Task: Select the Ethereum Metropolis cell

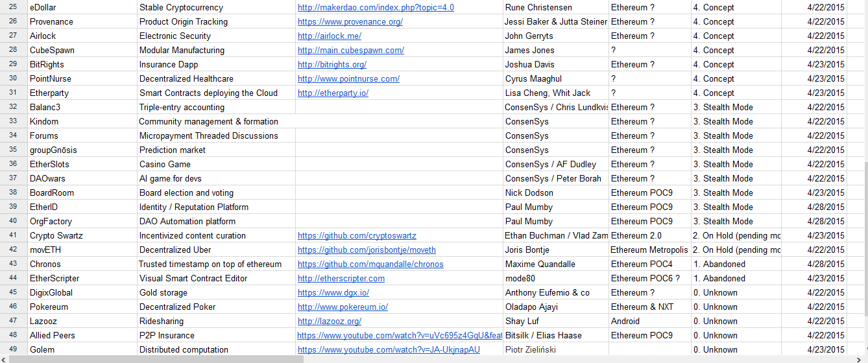Action: click(x=650, y=250)
